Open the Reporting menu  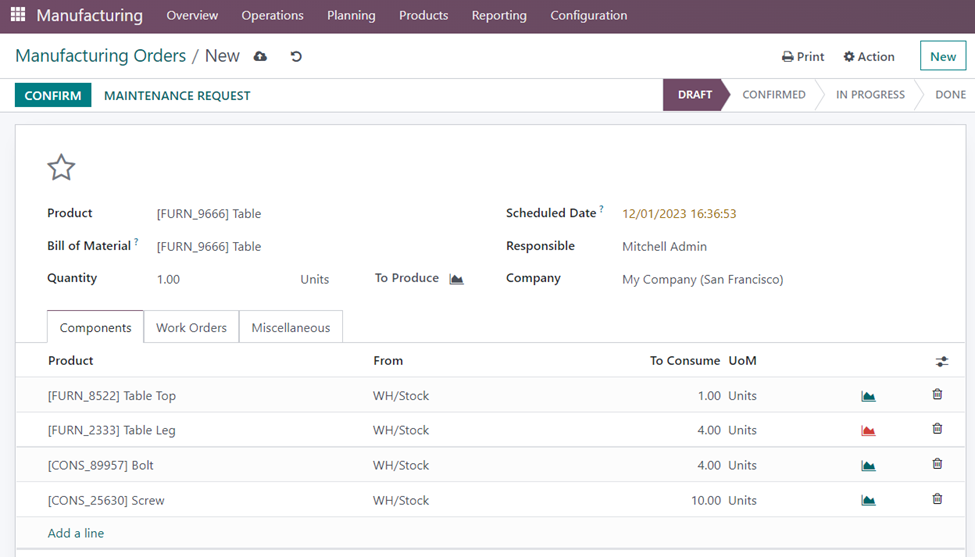click(x=499, y=16)
